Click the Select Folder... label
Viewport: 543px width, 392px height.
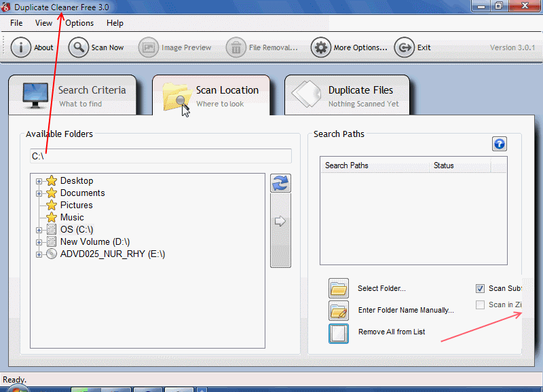click(381, 288)
